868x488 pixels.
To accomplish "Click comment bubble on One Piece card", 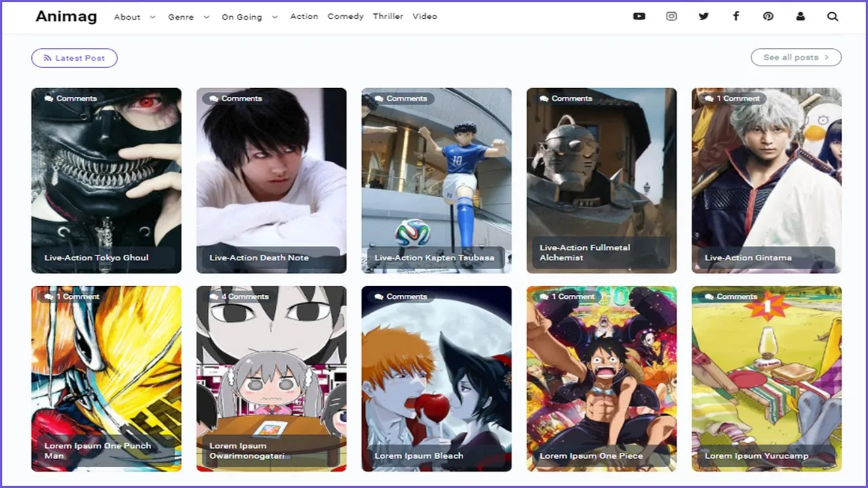I will (x=544, y=296).
